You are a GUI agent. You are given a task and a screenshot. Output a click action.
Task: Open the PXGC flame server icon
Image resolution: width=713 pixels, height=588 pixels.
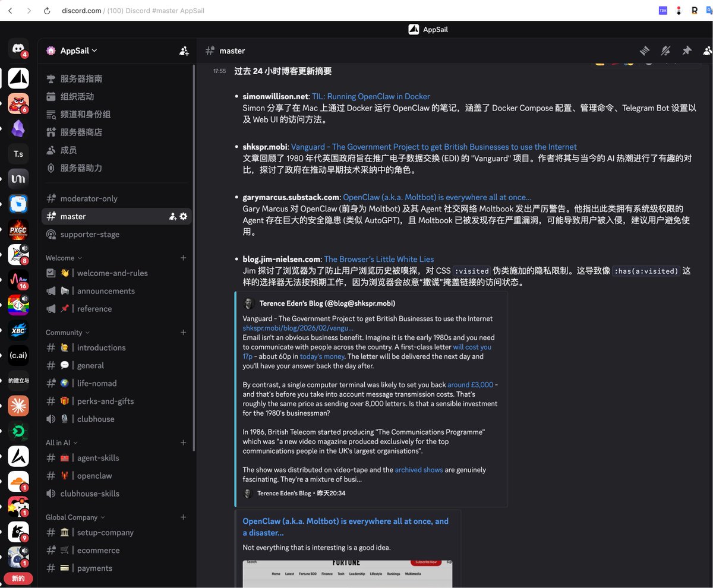click(18, 229)
